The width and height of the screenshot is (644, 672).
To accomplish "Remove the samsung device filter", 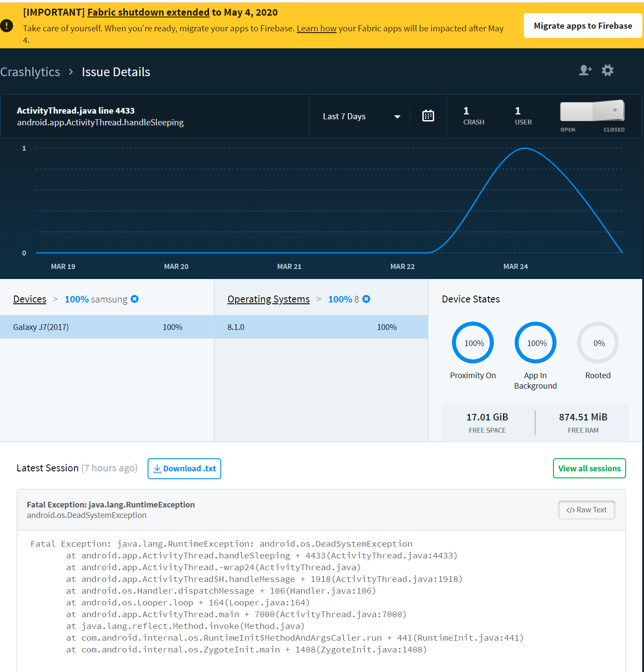I will pos(135,299).
